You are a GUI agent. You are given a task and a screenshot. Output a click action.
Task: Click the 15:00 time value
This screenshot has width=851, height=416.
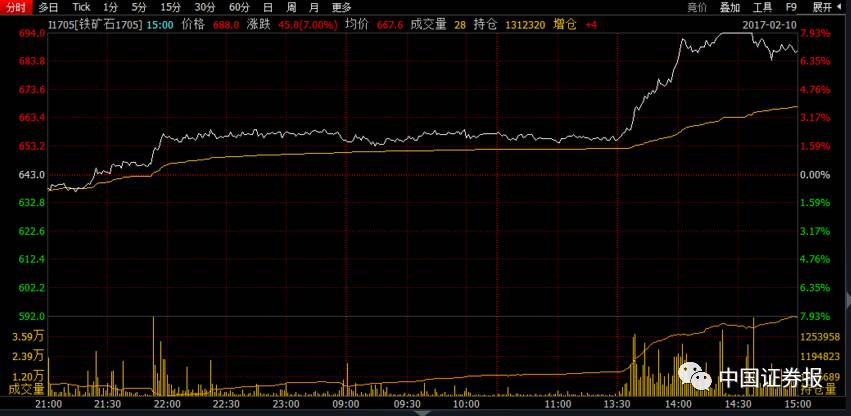(x=162, y=24)
